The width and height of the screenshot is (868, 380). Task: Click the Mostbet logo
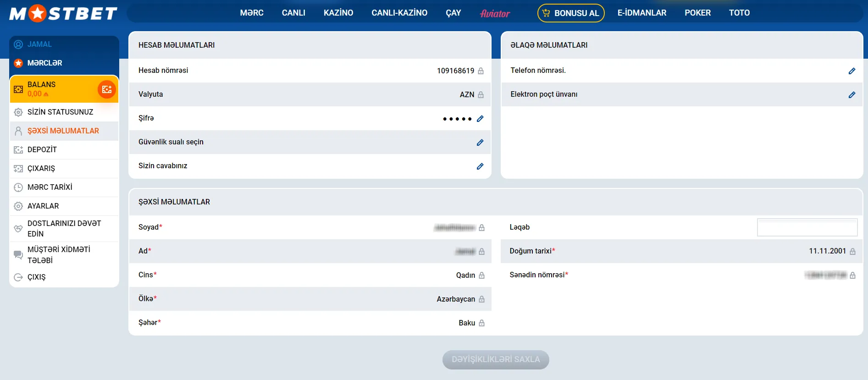tap(63, 13)
